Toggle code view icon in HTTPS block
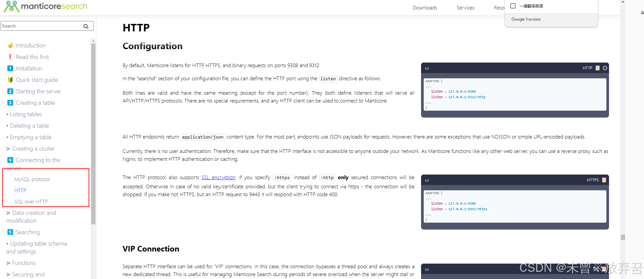Screen dimensions: 644x279 (427, 180)
